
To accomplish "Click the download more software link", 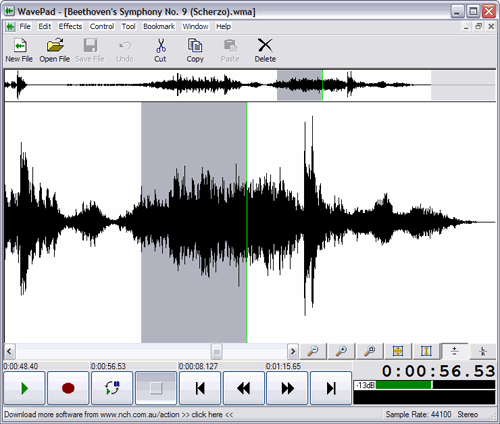I will [118, 415].
